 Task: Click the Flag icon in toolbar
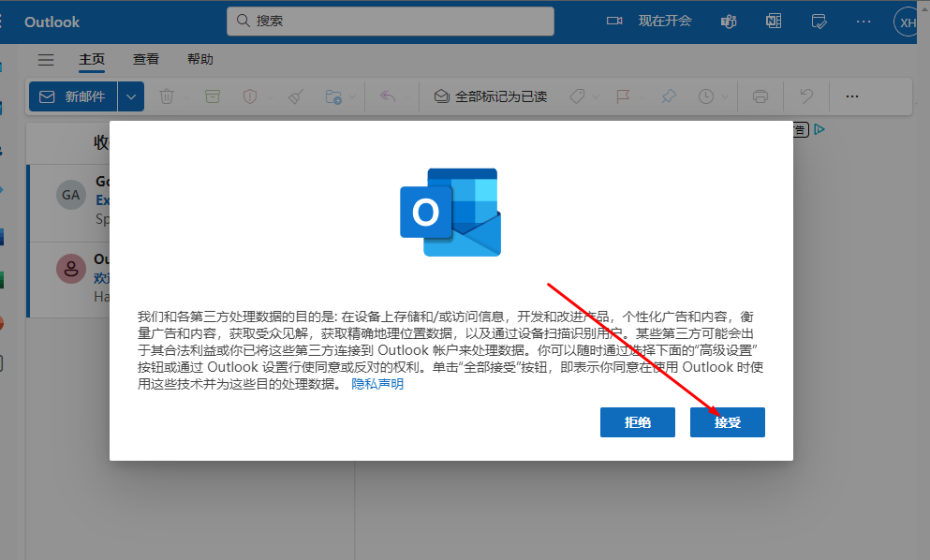623,96
